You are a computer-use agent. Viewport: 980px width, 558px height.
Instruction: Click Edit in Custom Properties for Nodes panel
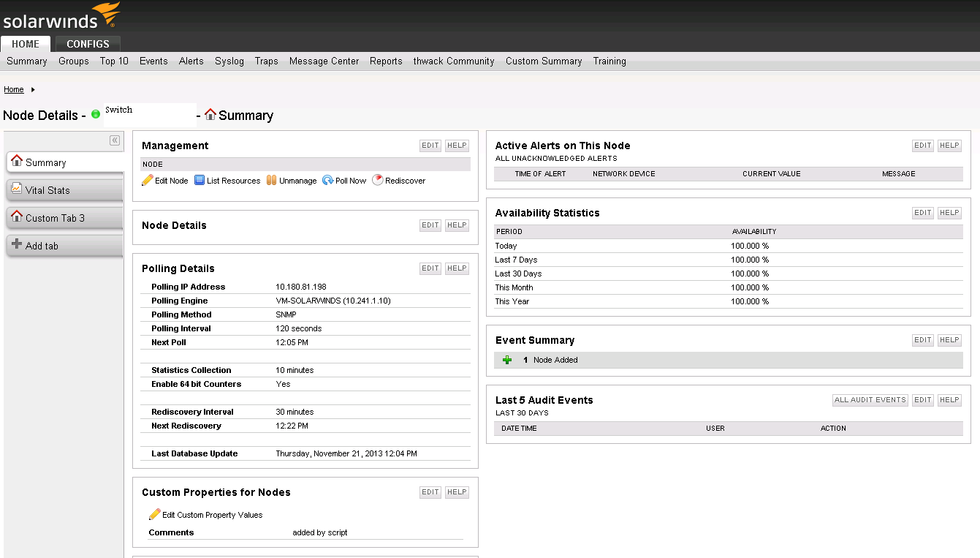coord(430,492)
